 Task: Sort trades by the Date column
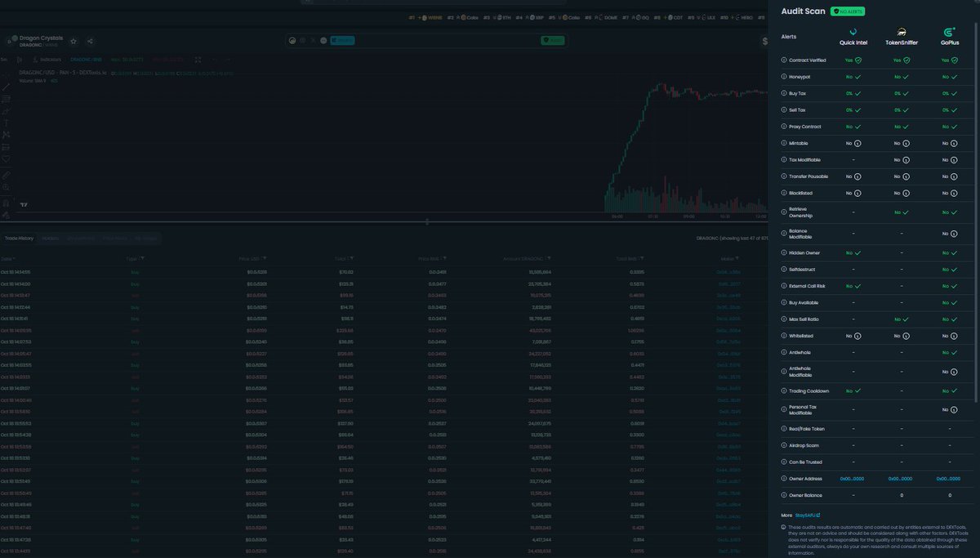click(x=8, y=258)
